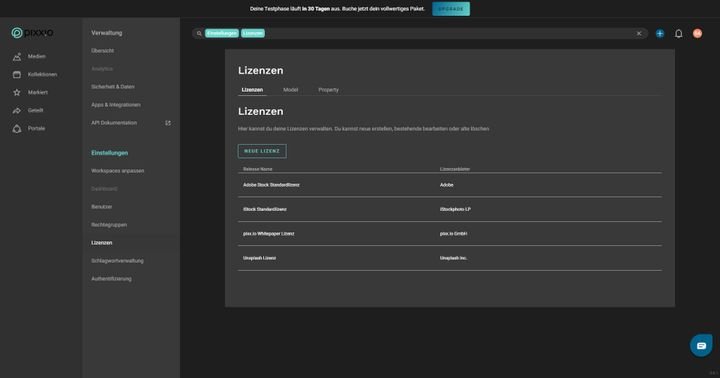
Task: Select Lizenzen in settings menu
Action: tap(101, 243)
